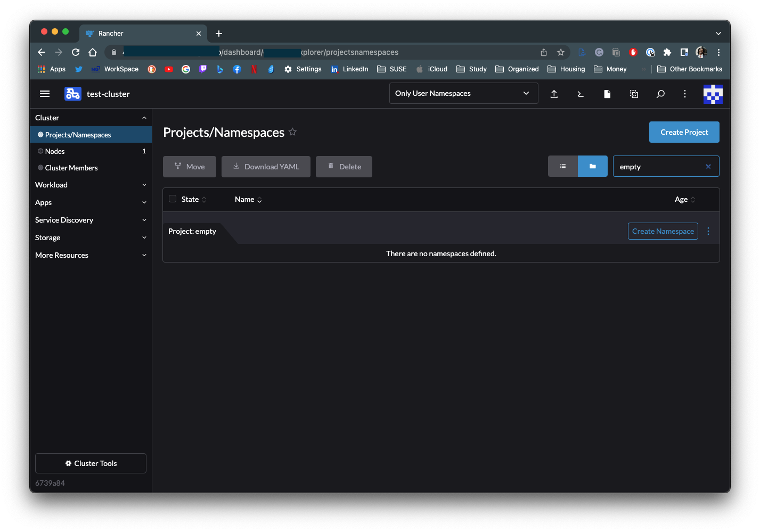Switch to flat list view
Screen dimensions: 760x532
click(562, 166)
